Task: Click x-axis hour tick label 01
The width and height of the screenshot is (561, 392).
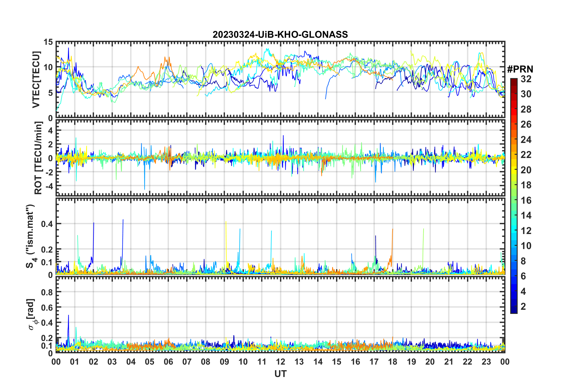Action: tap(75, 362)
